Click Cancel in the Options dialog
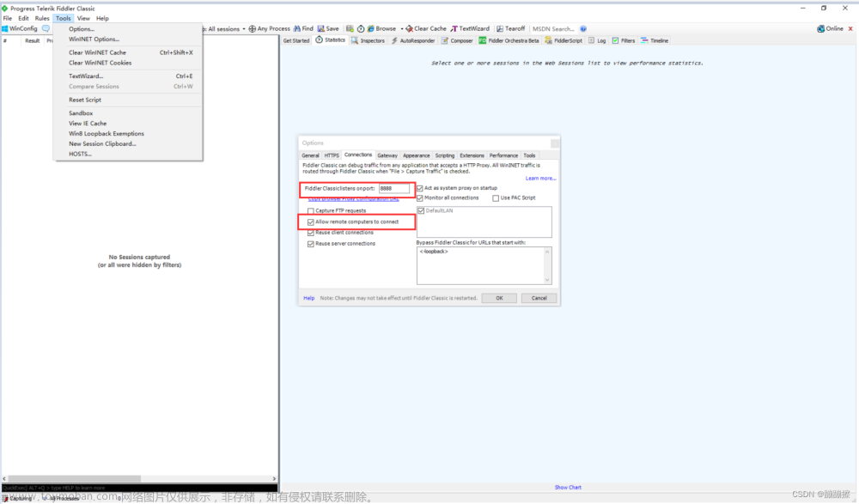Viewport: 859px width, 504px height. [x=539, y=298]
